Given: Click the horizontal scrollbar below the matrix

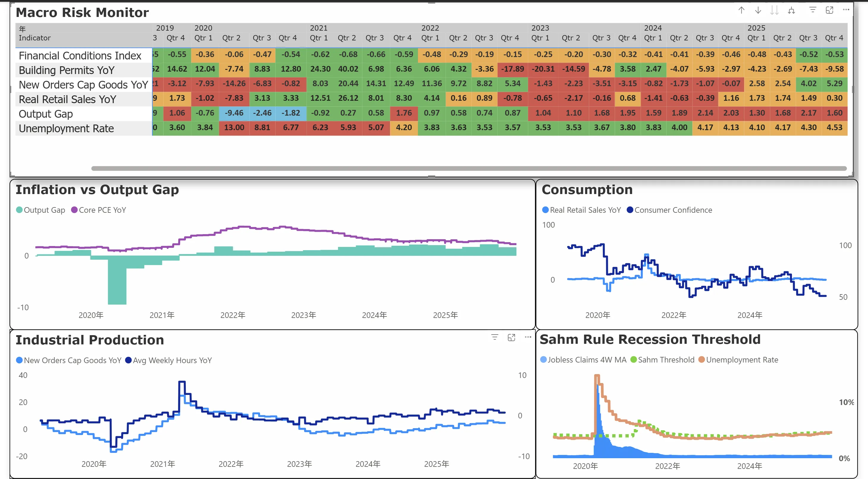Looking at the screenshot, I should pyautogui.click(x=472, y=167).
